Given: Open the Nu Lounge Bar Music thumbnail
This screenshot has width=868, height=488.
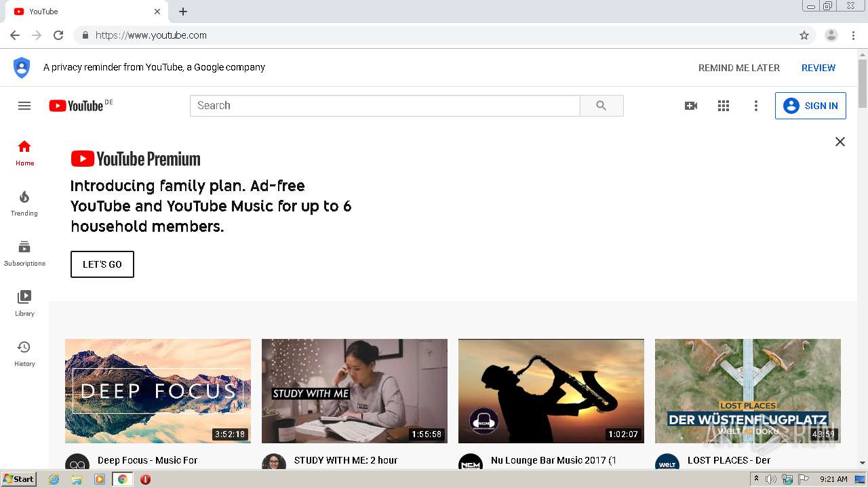Looking at the screenshot, I should [551, 391].
